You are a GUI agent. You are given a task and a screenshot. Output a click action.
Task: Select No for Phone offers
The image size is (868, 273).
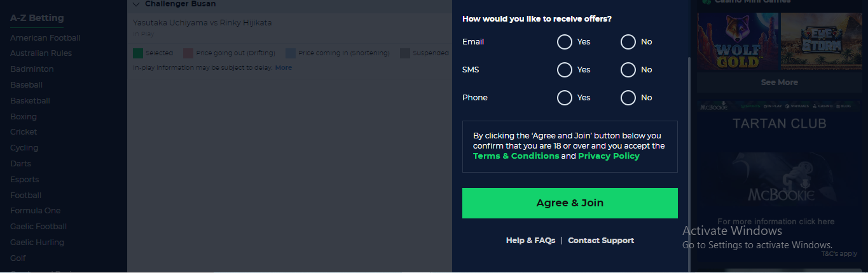(x=628, y=98)
